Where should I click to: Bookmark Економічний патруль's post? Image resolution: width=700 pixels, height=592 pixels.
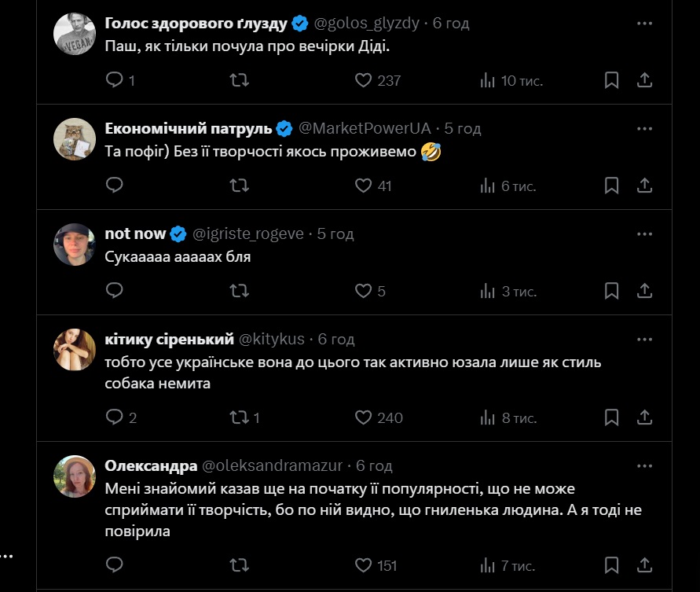coord(612,186)
